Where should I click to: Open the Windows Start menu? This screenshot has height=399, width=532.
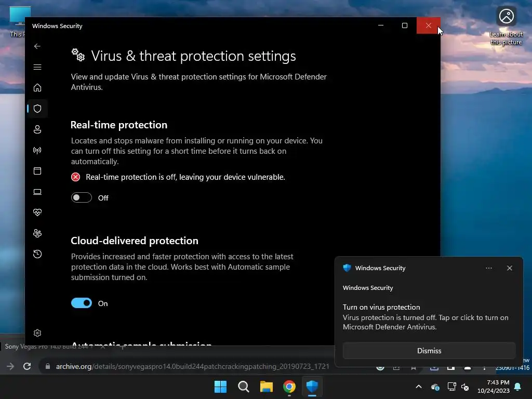tap(220, 387)
